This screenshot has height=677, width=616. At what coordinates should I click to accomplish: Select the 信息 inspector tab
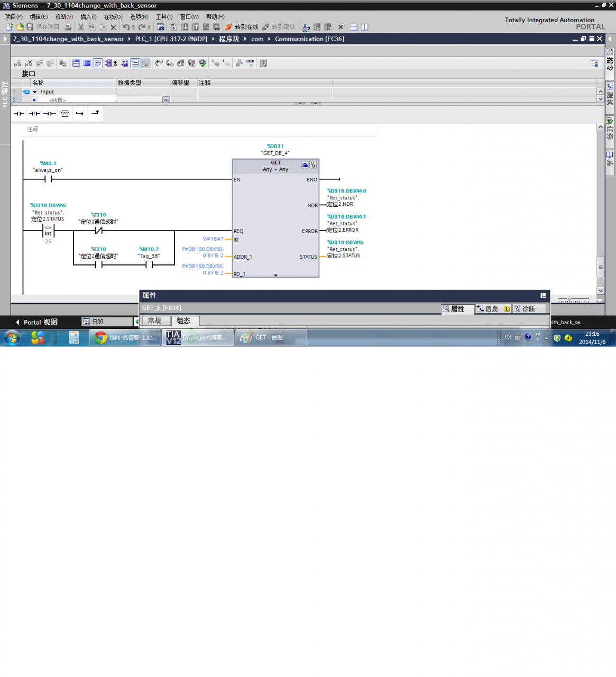(492, 309)
